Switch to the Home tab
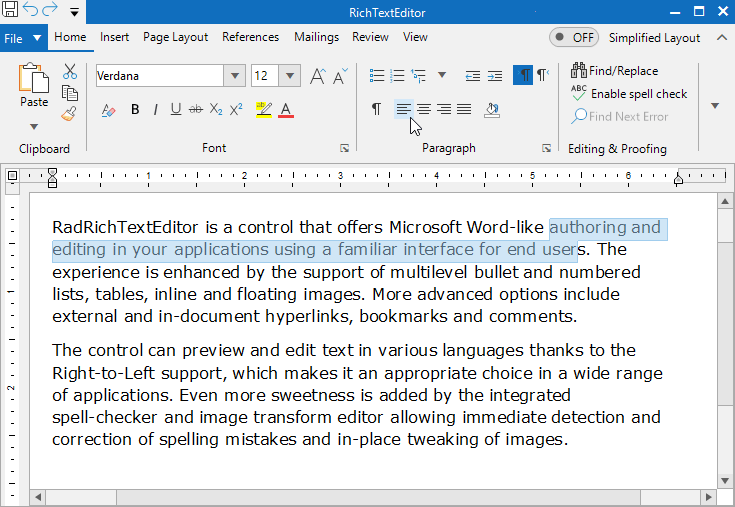The width and height of the screenshot is (735, 507). pos(70,37)
